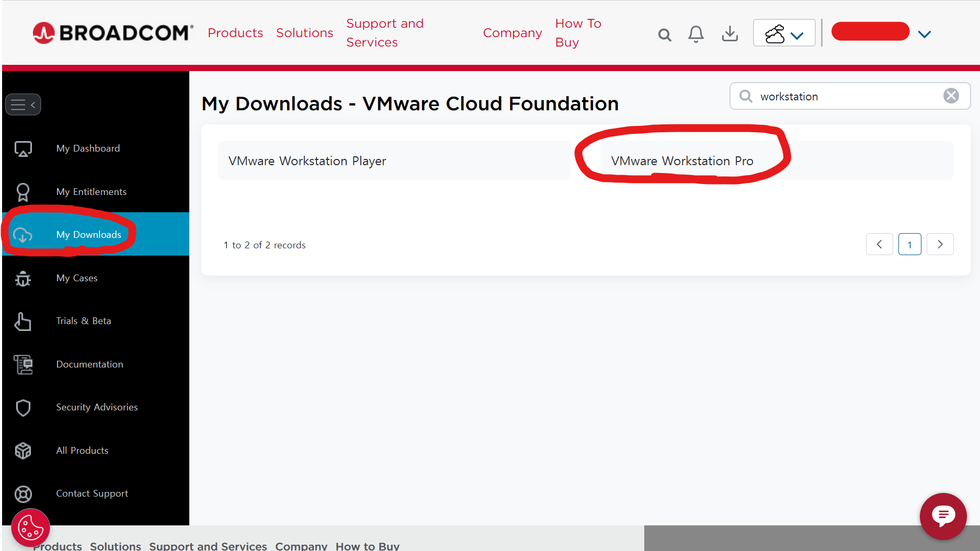Image resolution: width=980 pixels, height=551 pixels.
Task: Click the Contact Support lifebuoy icon
Action: click(23, 494)
